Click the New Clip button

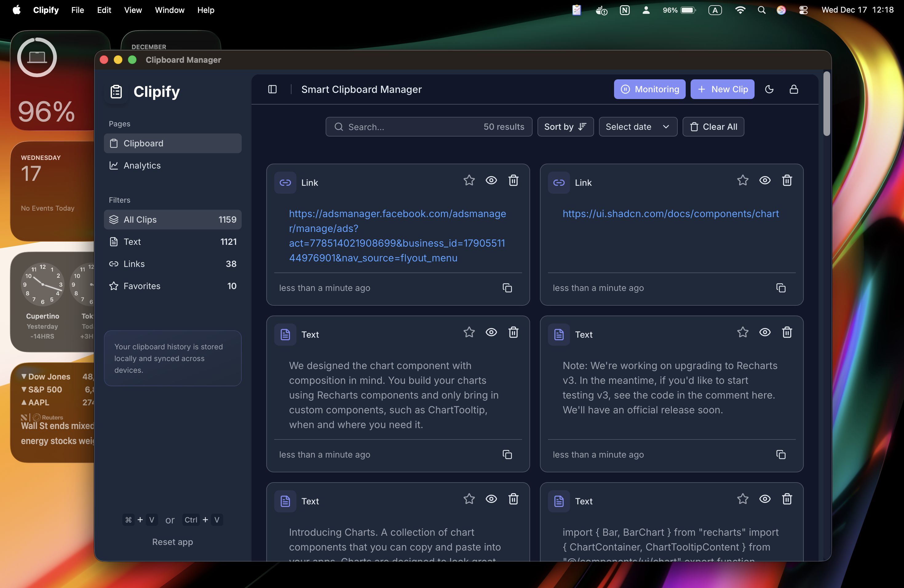[722, 89]
